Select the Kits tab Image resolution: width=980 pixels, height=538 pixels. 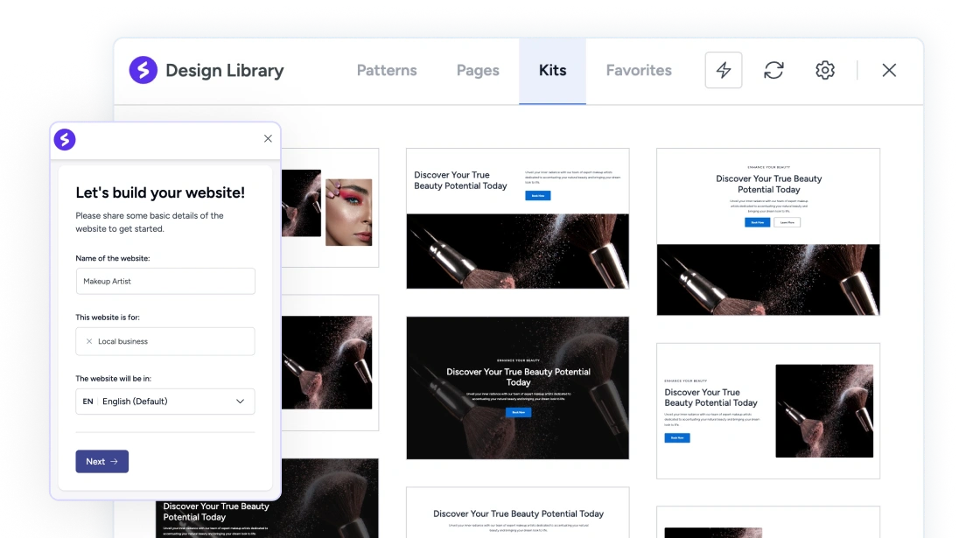pos(552,70)
